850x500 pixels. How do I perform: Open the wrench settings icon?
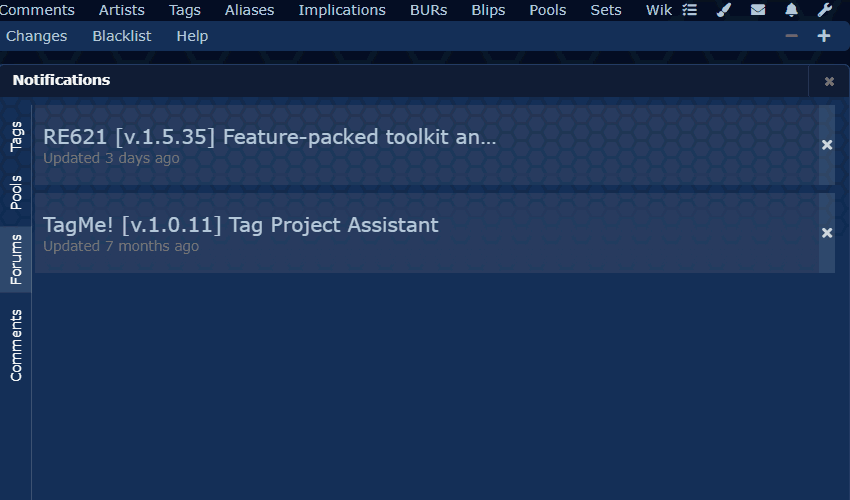click(x=824, y=10)
